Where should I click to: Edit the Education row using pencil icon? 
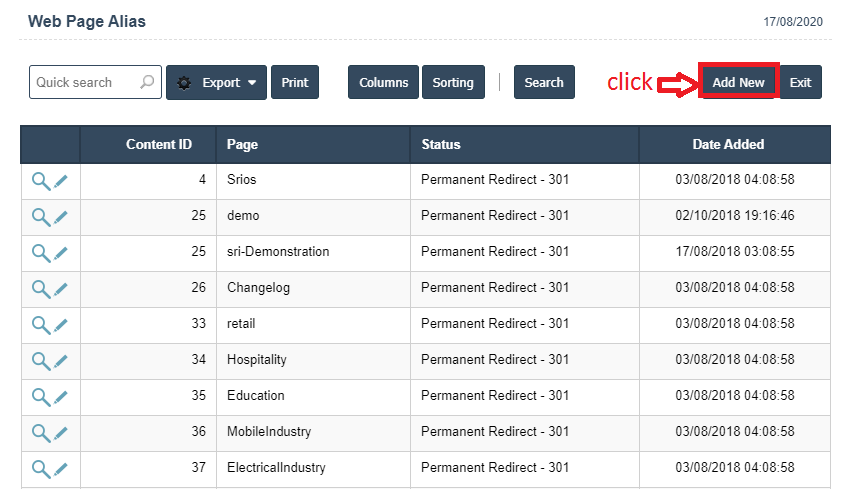coord(61,396)
